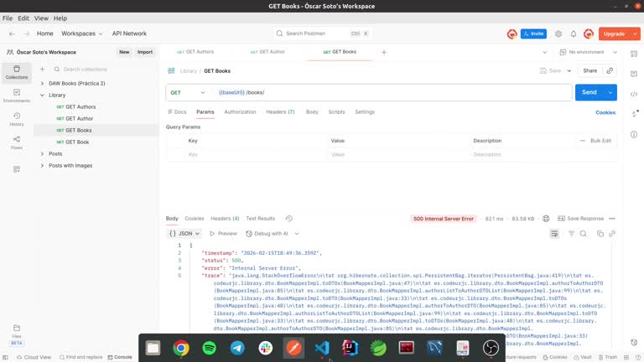Image resolution: width=644 pixels, height=362 pixels.
Task: Open the File menu
Action: tap(8, 18)
